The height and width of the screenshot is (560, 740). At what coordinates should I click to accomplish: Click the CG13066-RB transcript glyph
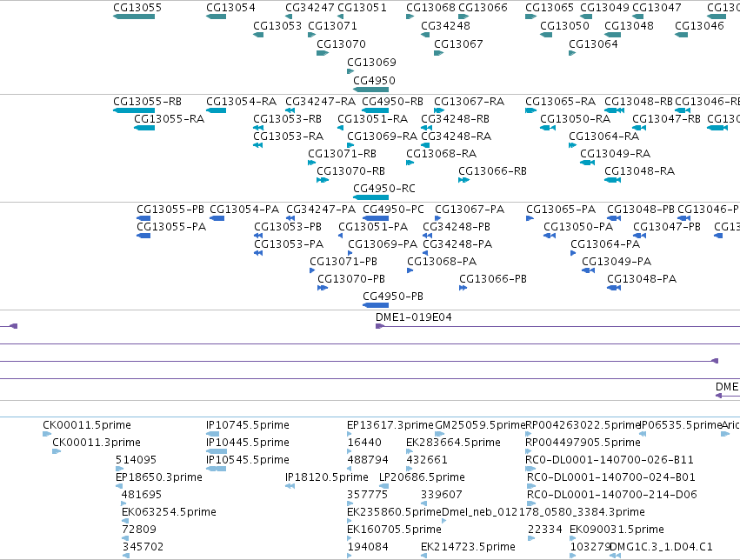tap(464, 180)
